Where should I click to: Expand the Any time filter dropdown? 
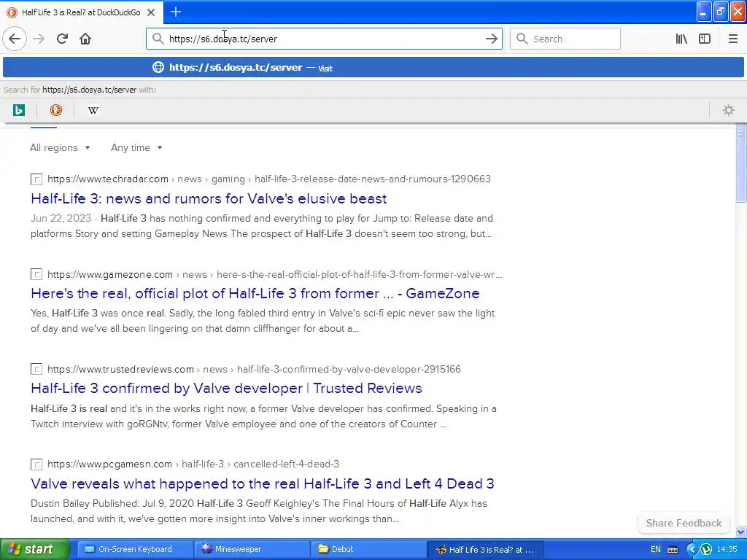coord(136,147)
